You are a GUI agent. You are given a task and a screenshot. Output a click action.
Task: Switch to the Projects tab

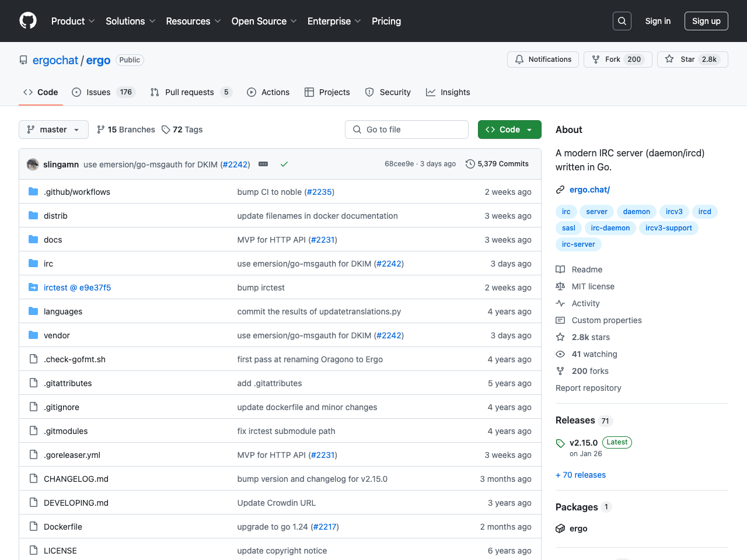tap(327, 92)
